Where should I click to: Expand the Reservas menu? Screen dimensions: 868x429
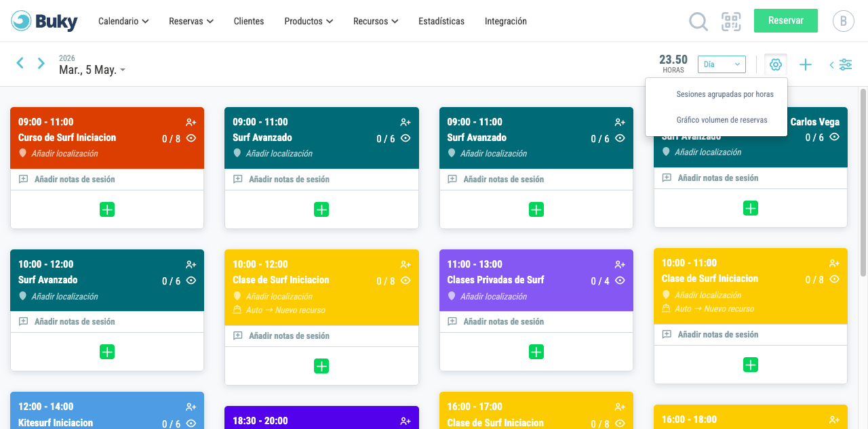coord(191,21)
